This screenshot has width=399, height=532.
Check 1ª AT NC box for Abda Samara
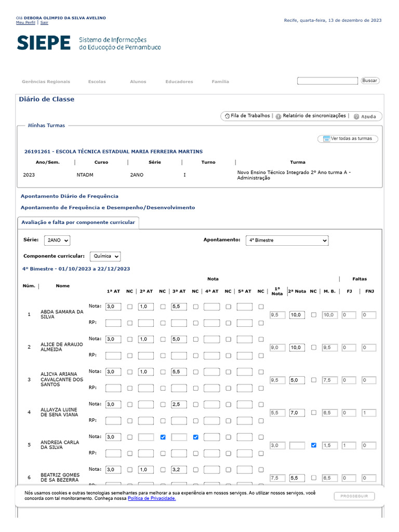point(130,307)
